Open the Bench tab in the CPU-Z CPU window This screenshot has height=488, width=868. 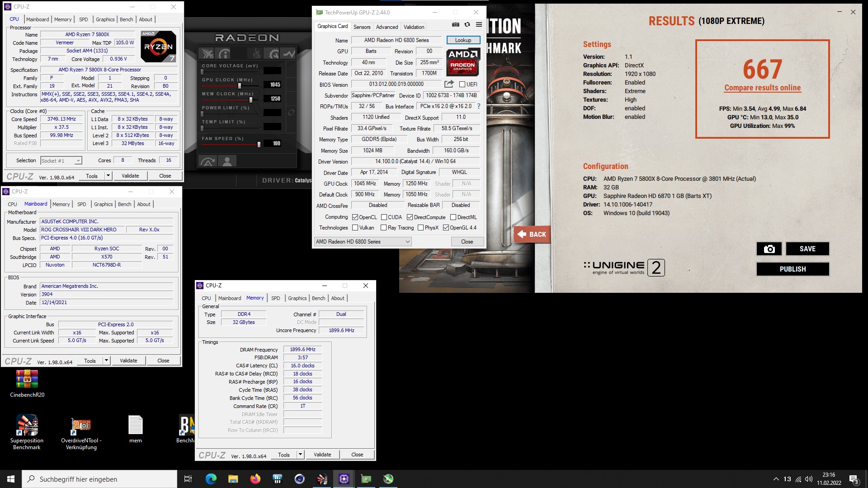126,19
